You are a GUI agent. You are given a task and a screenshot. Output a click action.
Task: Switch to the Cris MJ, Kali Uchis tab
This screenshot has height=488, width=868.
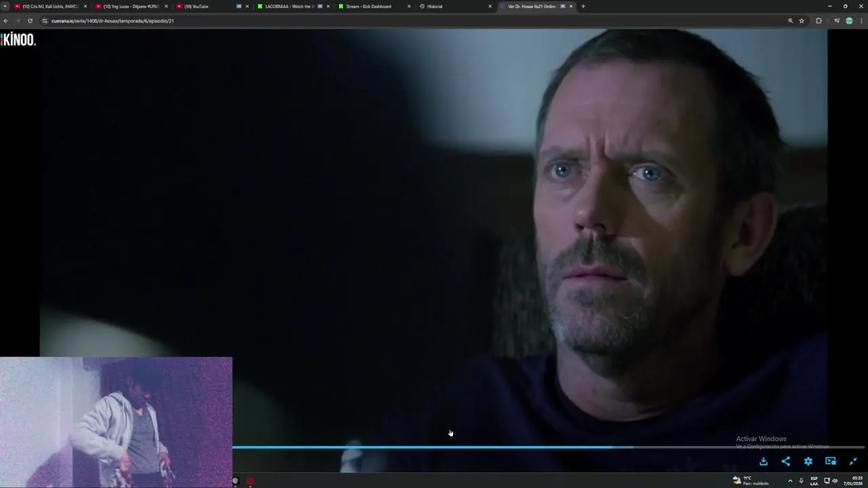51,6
